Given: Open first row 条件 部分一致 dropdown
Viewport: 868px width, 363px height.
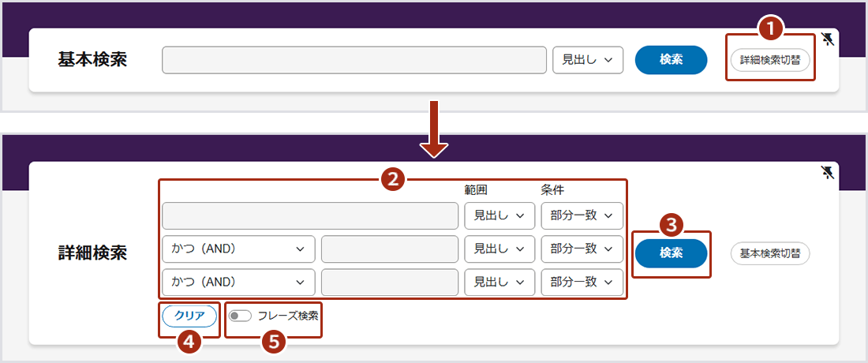Looking at the screenshot, I should pos(582,215).
